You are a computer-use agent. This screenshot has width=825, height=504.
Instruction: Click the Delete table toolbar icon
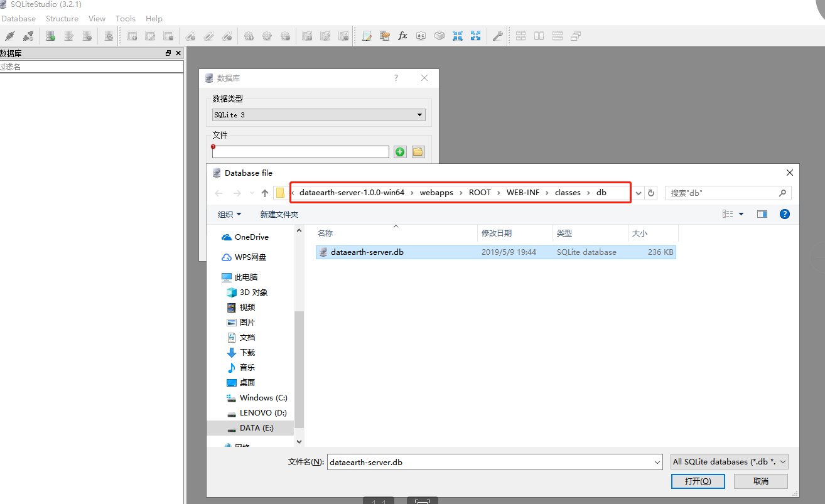pos(168,36)
